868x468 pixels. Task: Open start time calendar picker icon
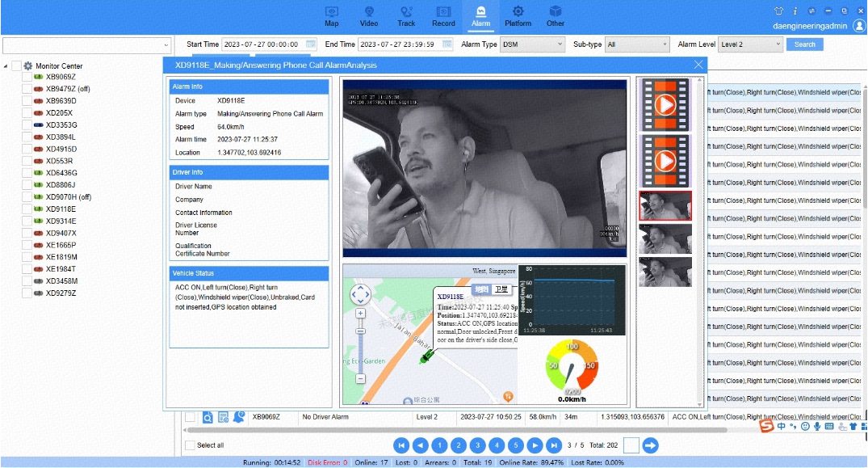311,44
